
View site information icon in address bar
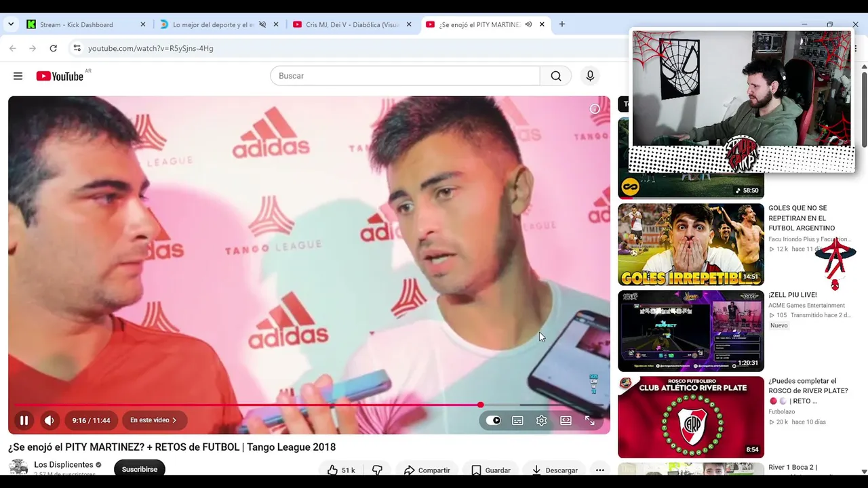pos(77,48)
